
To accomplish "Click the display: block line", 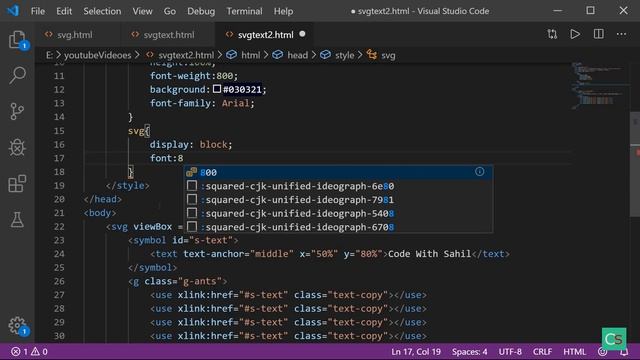I will click(191, 144).
